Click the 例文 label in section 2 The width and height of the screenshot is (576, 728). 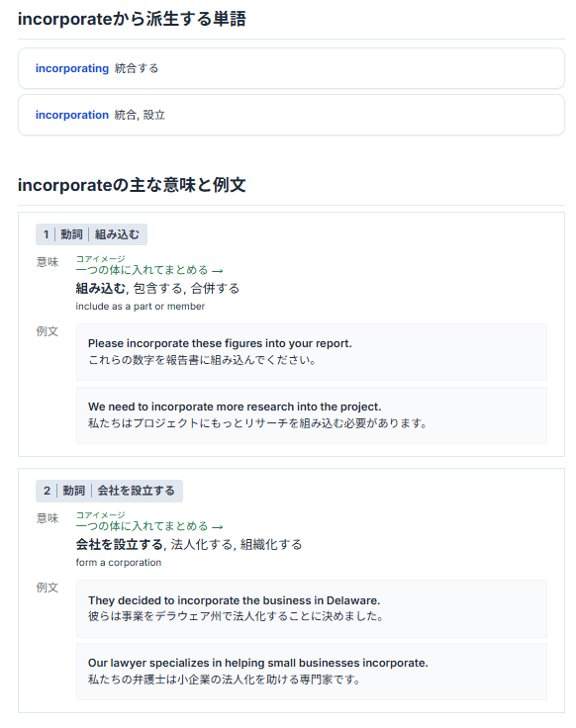pos(48,588)
